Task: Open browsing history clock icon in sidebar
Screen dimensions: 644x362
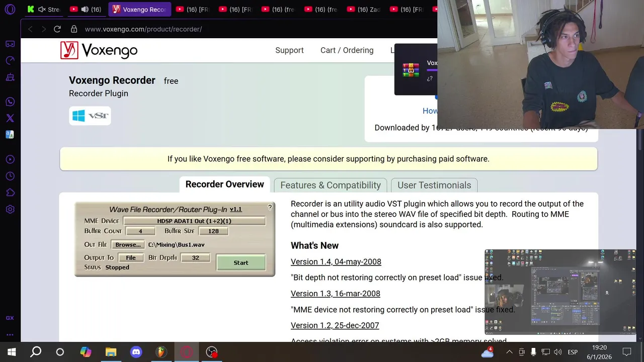Action: (10, 176)
